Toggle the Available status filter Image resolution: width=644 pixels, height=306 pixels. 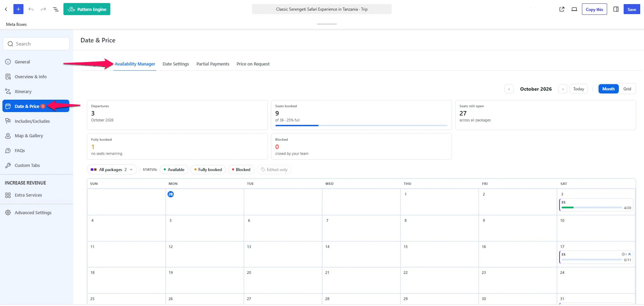coord(174,169)
